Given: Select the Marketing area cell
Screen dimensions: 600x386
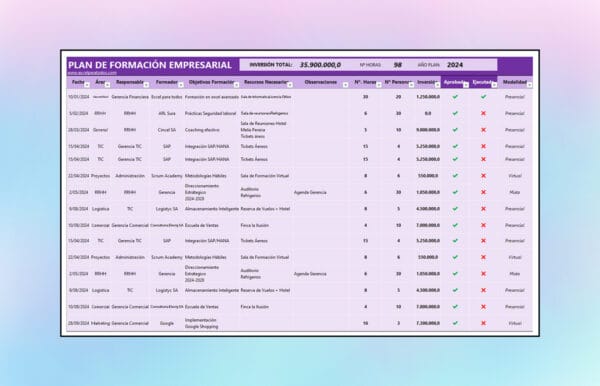Looking at the screenshot, I should tap(100, 323).
